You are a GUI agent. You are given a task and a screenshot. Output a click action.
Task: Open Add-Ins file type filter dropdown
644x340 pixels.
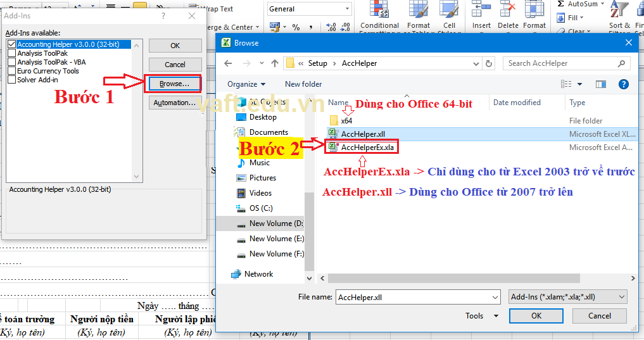click(567, 296)
